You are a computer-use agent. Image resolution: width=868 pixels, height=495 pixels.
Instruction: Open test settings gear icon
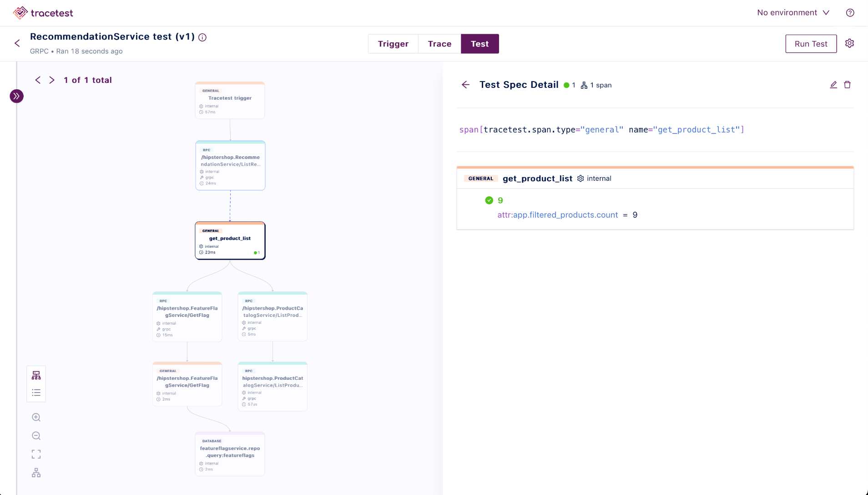pyautogui.click(x=849, y=43)
